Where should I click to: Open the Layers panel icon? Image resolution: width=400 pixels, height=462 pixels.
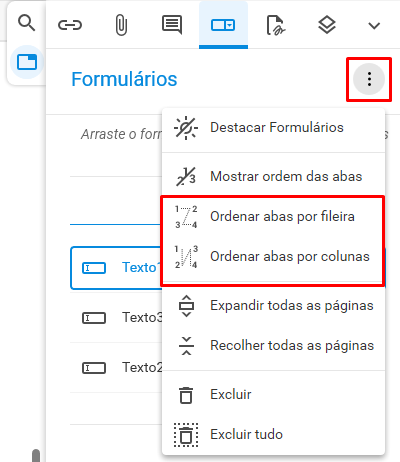pos(327,25)
